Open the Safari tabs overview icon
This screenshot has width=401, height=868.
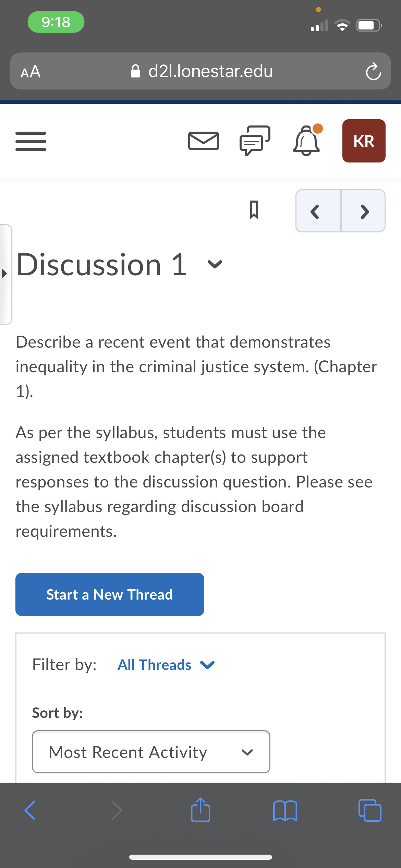tap(370, 810)
